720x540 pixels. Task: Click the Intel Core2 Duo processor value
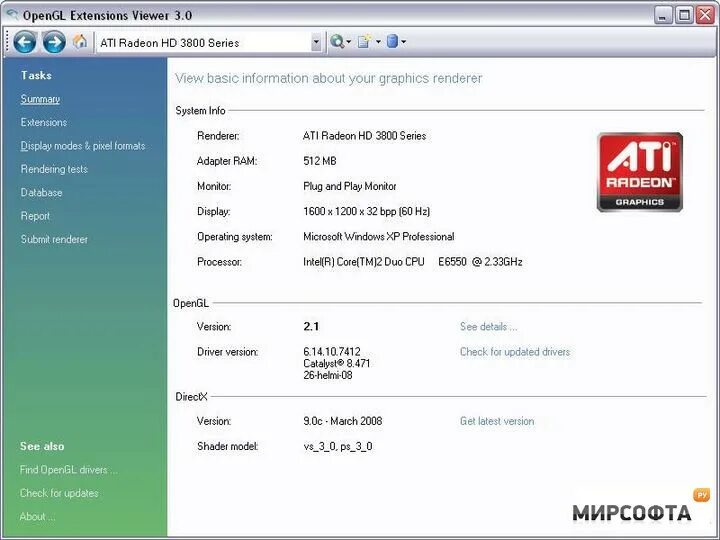pos(413,262)
